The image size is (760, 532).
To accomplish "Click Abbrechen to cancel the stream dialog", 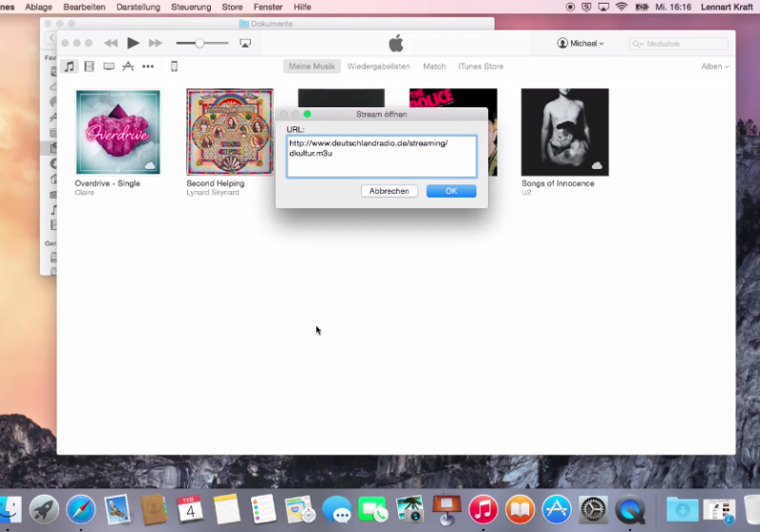I will [389, 191].
